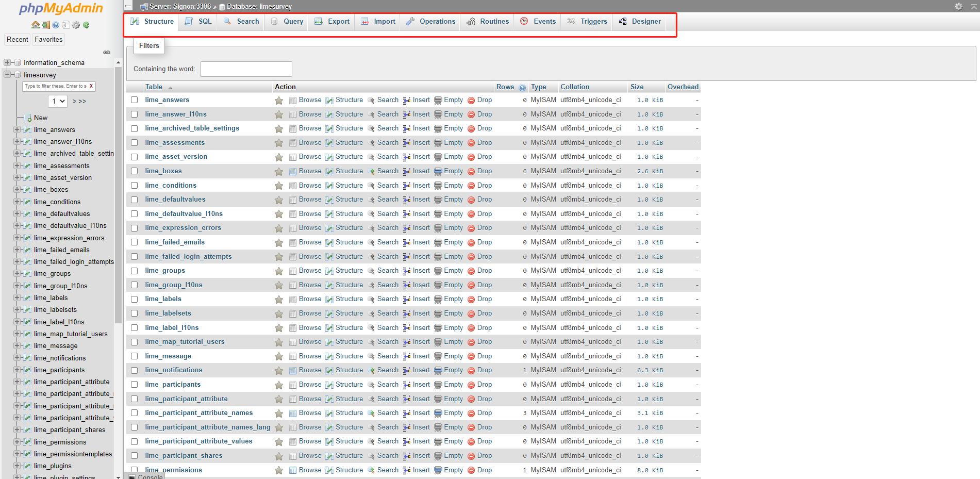Go to phpMyAdmin home icon
980x479 pixels.
[x=36, y=25]
